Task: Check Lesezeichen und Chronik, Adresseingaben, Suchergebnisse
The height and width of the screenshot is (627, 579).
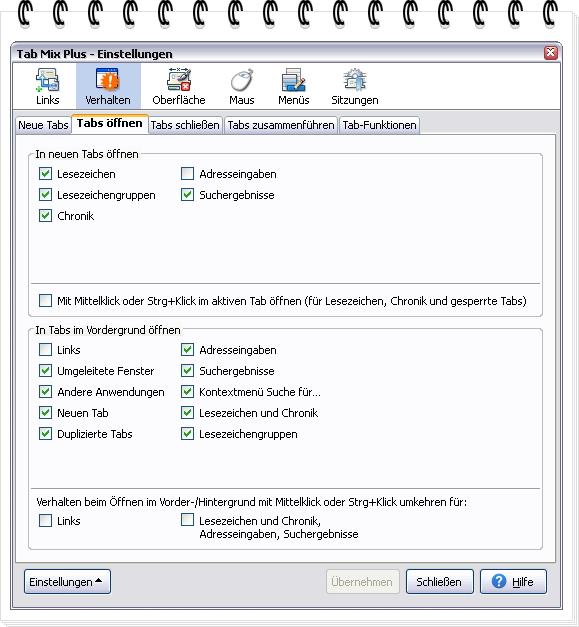Action: point(187,520)
